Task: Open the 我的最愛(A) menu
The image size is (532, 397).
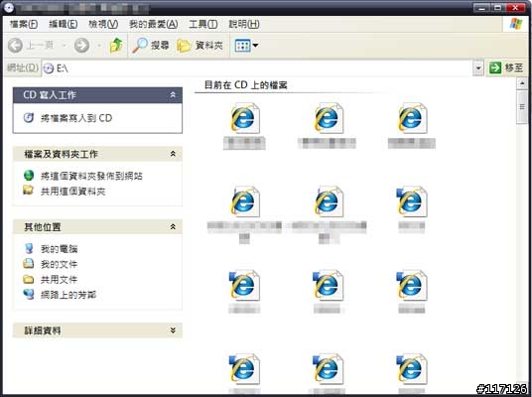Action: (154, 24)
